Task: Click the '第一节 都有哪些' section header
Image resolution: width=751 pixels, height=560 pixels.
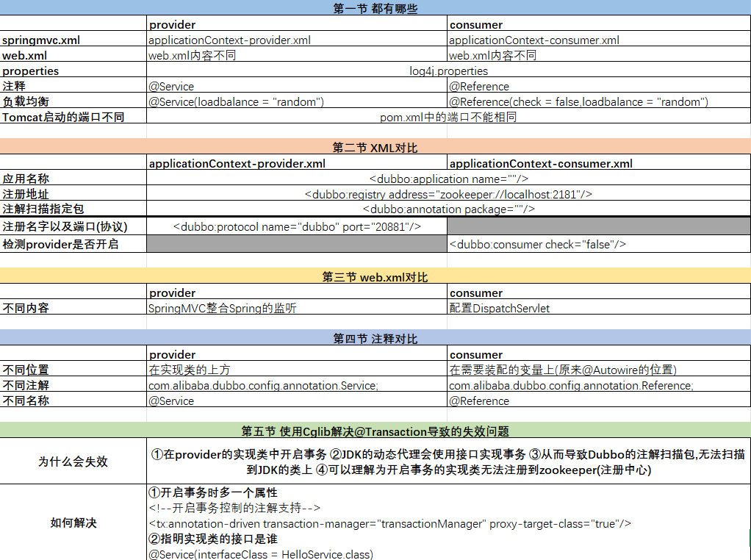Action: point(375,8)
